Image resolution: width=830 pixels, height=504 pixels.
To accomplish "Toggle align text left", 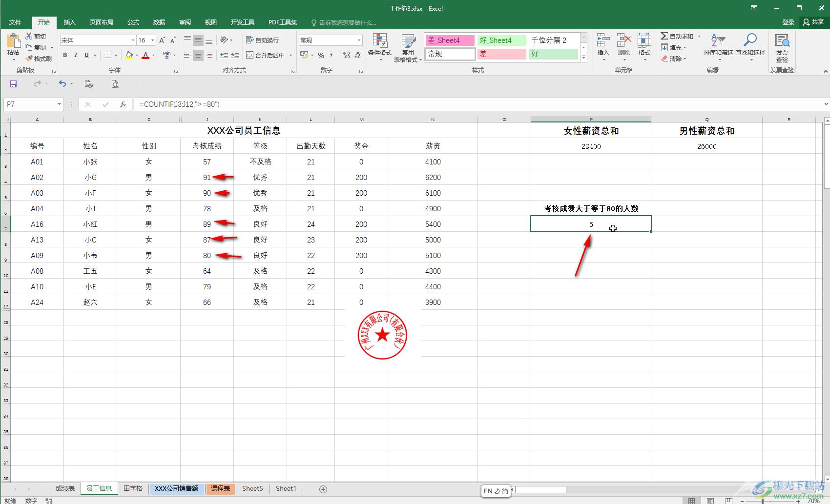I will click(x=187, y=55).
